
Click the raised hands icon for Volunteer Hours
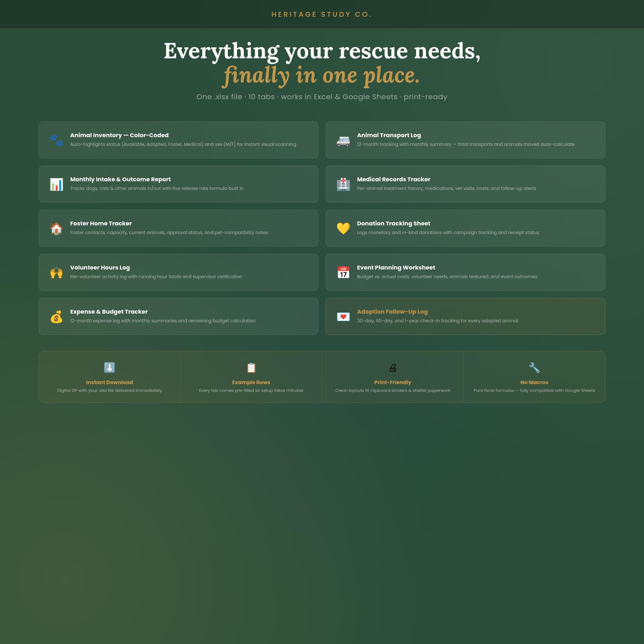tap(56, 272)
